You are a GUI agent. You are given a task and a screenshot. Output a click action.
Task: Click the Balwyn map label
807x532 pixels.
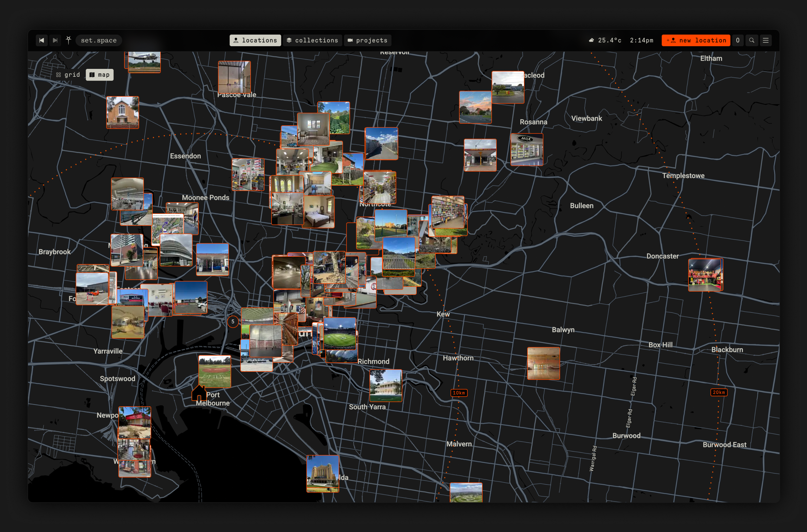[x=563, y=330]
